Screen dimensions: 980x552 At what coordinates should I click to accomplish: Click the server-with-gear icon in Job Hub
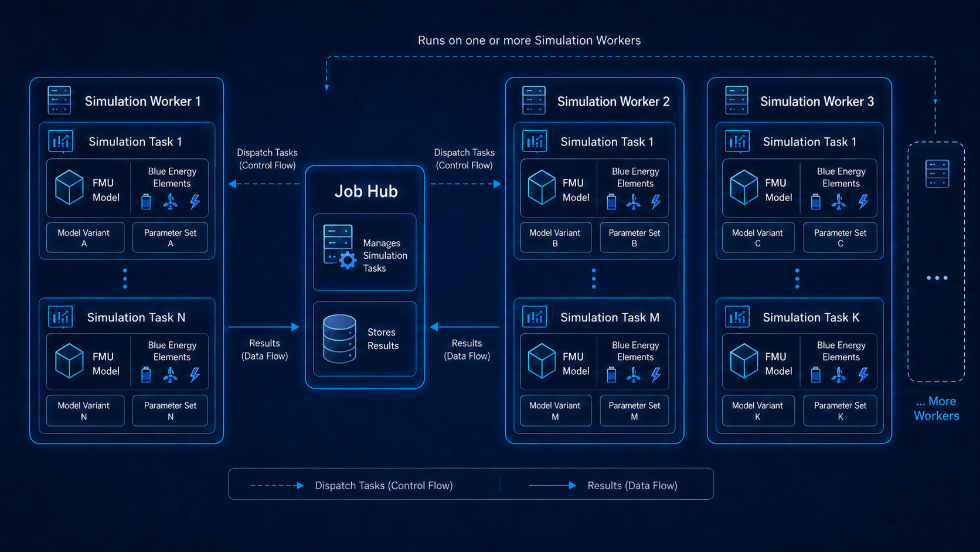click(340, 246)
